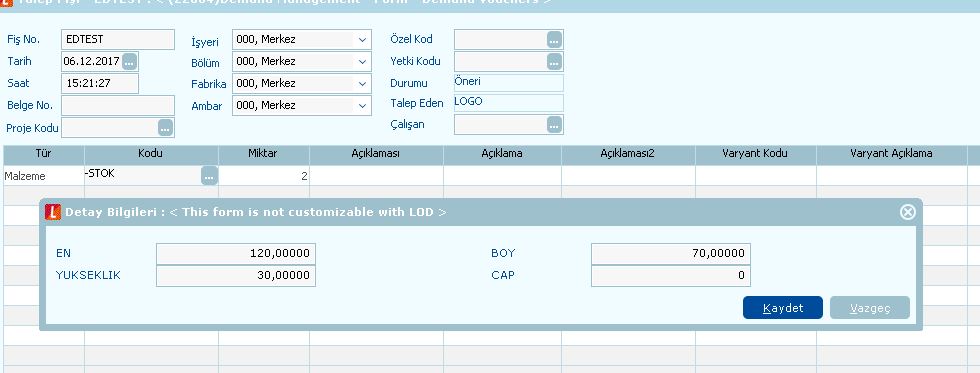
Task: Click the Miktar cell with value 2
Action: (264, 176)
